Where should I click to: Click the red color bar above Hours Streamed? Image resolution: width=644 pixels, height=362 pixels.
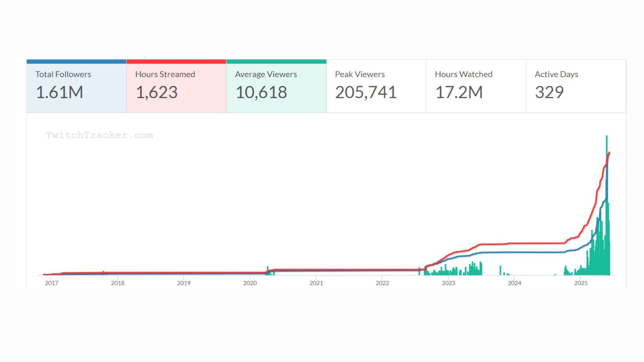(176, 61)
